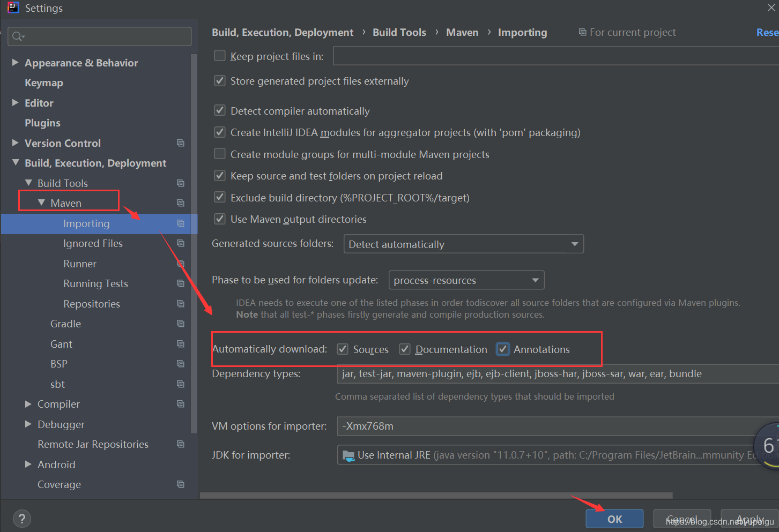Expand the Debugger node
The height and width of the screenshot is (532, 779).
28,424
